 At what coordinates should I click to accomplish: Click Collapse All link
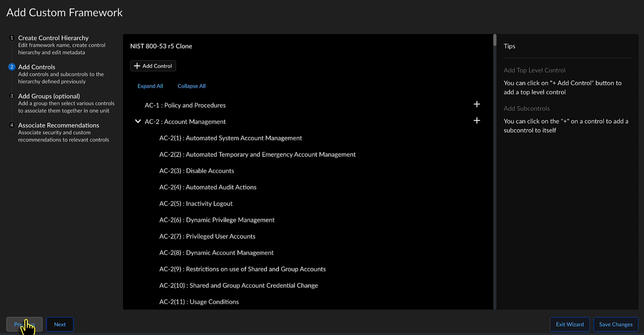[x=191, y=86]
